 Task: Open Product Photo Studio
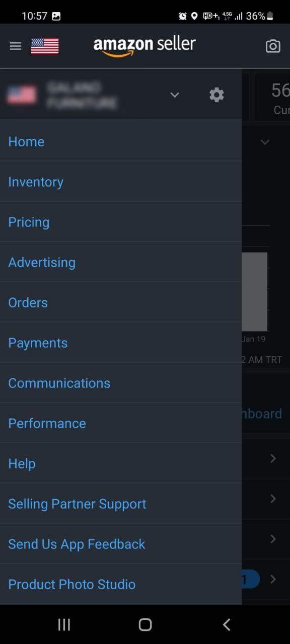[x=71, y=584]
